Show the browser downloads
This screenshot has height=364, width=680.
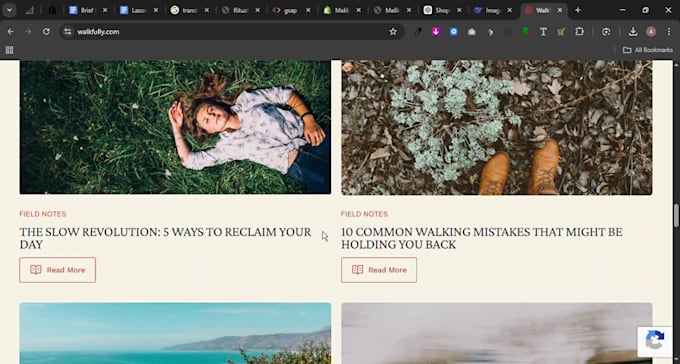click(633, 32)
